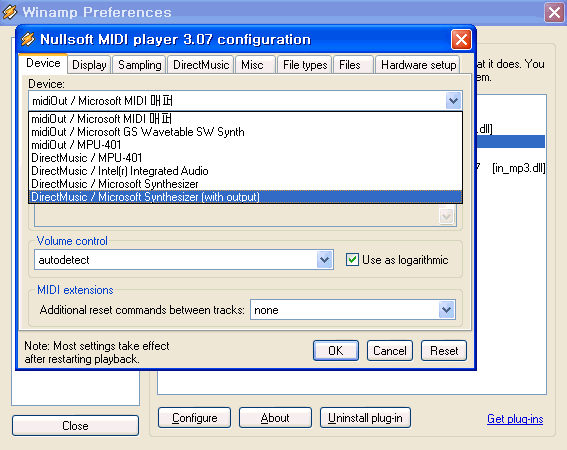Click Close button in Winamp Preferences
The height and width of the screenshot is (450, 567).
tap(75, 425)
